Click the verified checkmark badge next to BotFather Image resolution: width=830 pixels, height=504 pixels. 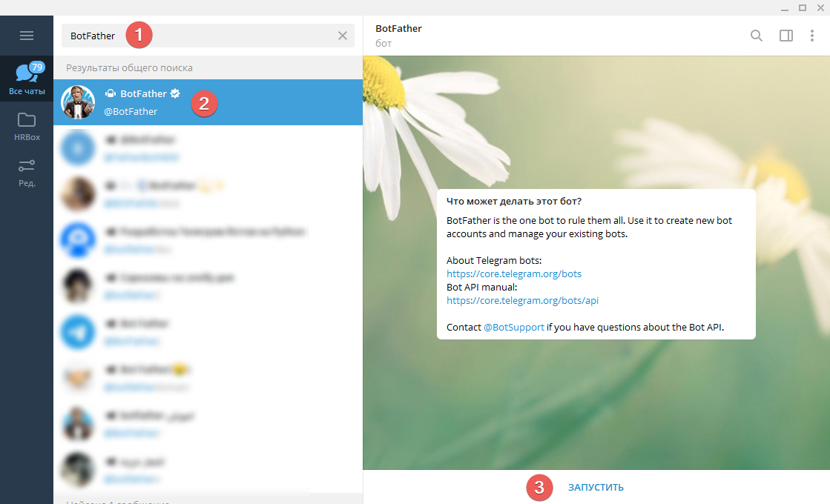pos(175,93)
